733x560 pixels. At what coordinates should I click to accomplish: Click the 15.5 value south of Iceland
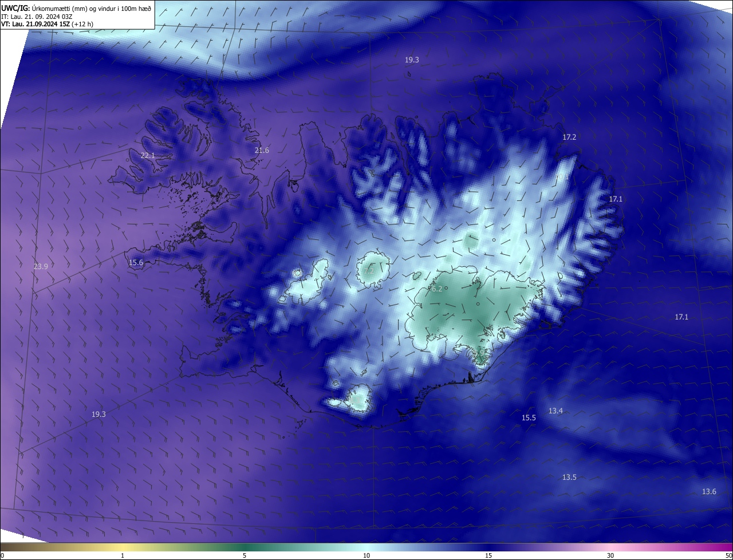(529, 418)
